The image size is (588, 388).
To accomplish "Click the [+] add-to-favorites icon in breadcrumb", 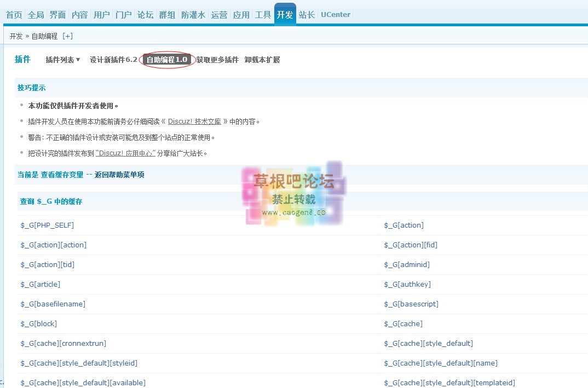I will (x=67, y=36).
